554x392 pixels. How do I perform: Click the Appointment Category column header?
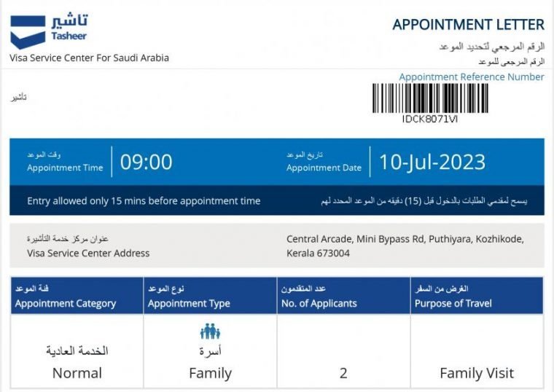point(66,303)
